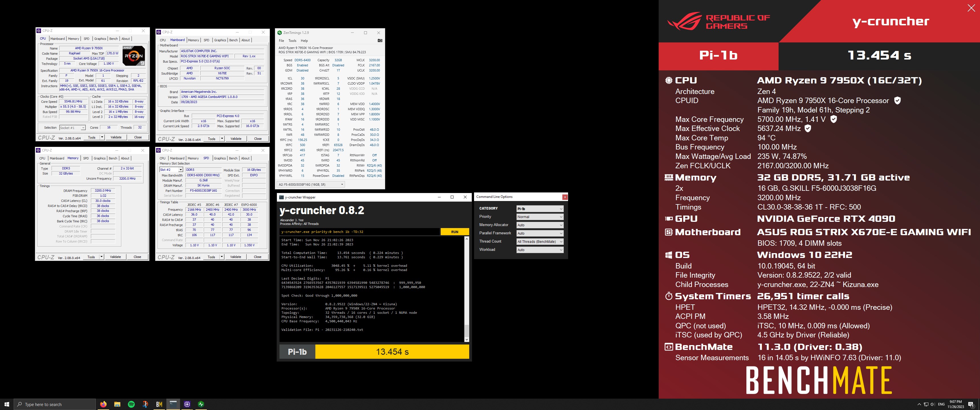Open the Priority dropdown set to Normal
The width and height of the screenshot is (980, 410).
coord(540,217)
